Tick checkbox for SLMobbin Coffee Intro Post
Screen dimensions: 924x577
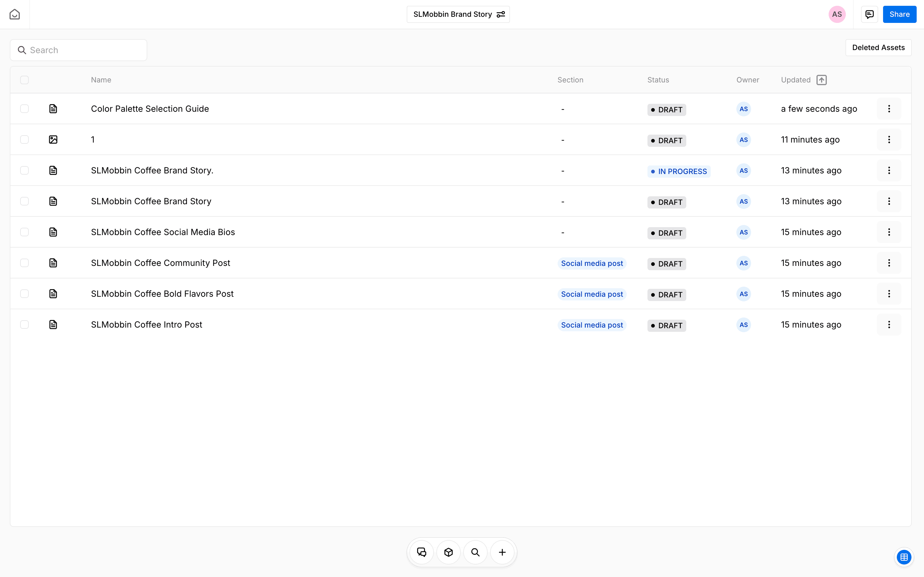point(24,325)
